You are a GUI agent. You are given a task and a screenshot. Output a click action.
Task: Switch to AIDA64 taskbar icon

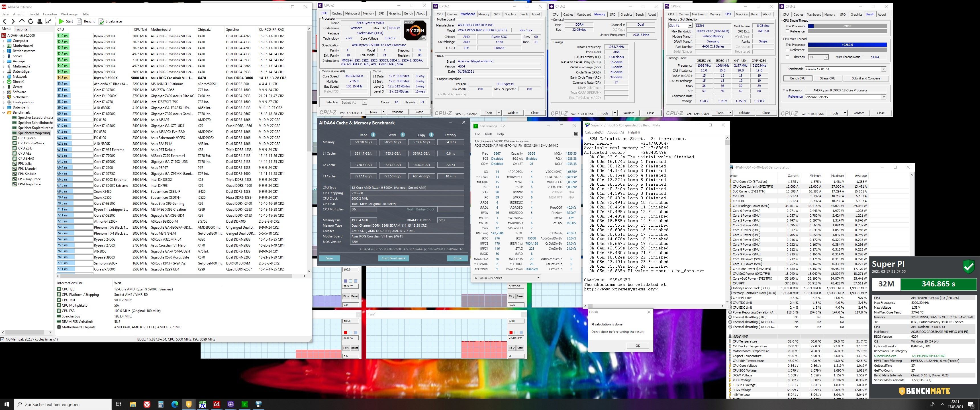217,404
